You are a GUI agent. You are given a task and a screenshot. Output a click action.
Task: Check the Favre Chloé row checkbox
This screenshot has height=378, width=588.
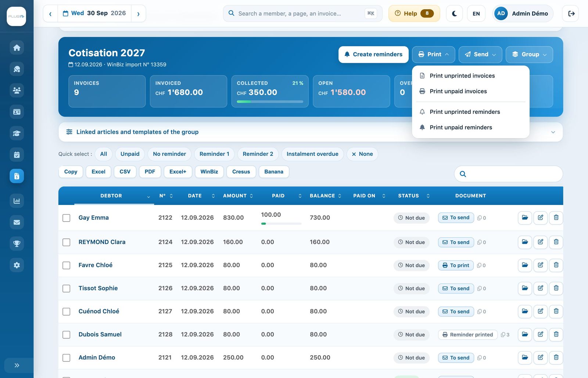[x=67, y=265]
